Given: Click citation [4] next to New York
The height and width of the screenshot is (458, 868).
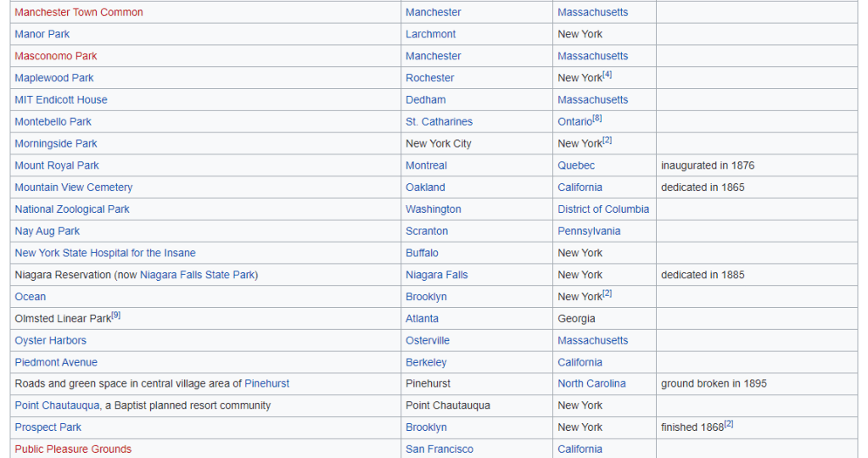Looking at the screenshot, I should click(x=608, y=75).
